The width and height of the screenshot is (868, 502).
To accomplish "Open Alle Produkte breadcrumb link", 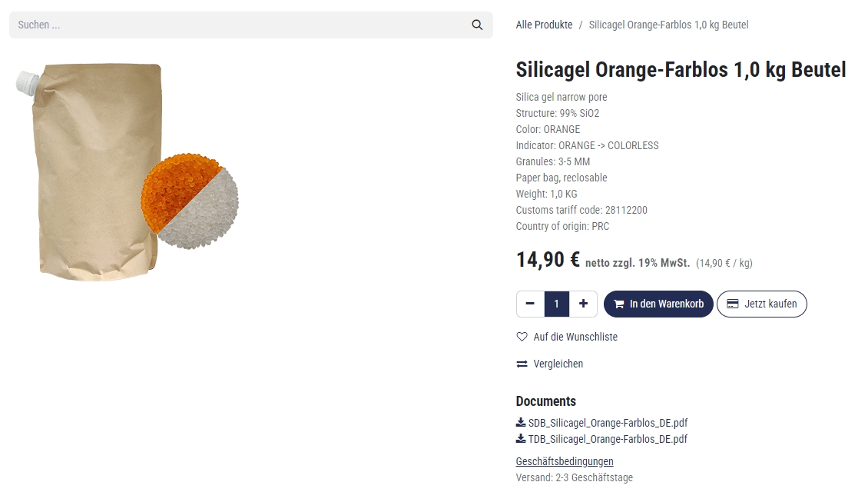I will 544,25.
